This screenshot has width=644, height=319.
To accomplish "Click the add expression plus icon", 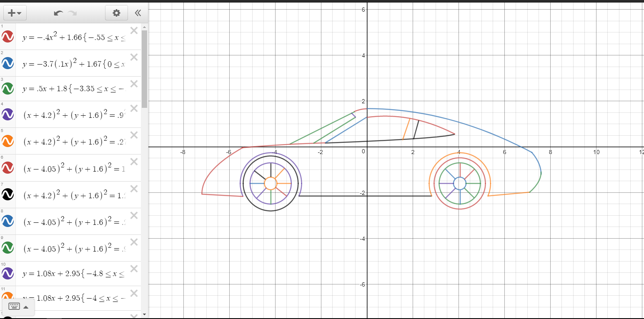I will click(x=11, y=13).
